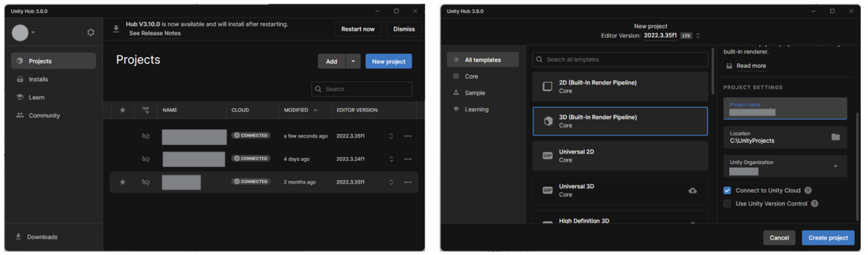Select Core templates category
This screenshot has width=868, height=255.
pos(483,76)
